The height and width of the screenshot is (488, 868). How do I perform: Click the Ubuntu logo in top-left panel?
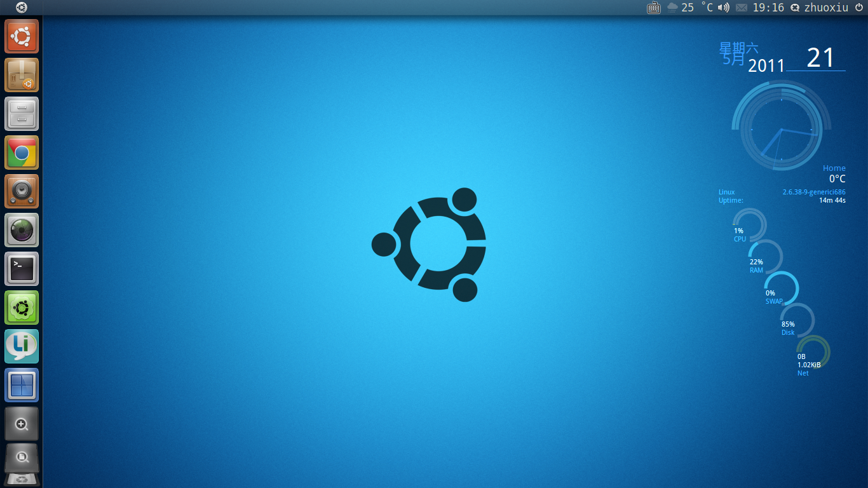22,8
